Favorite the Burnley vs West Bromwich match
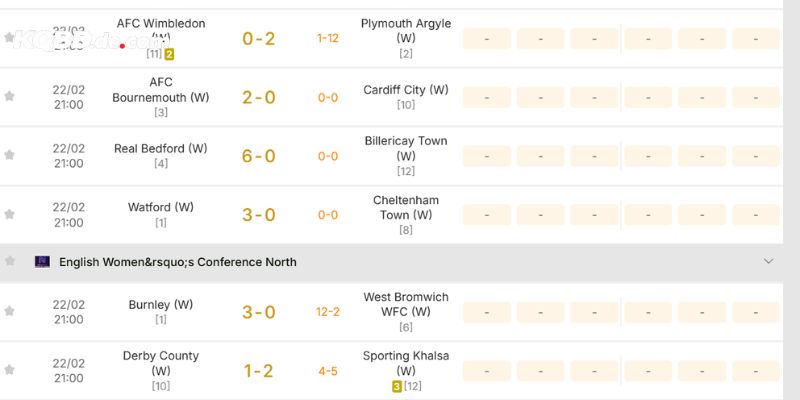 pos(10,311)
